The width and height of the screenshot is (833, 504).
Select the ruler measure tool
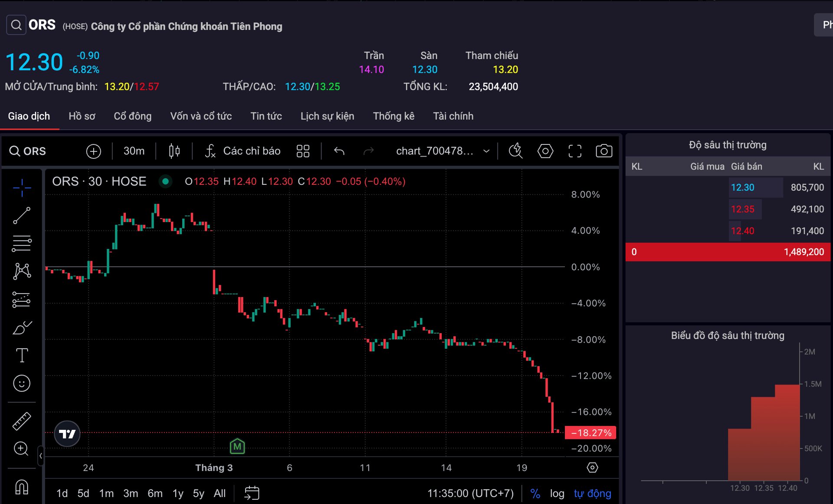[x=21, y=421]
